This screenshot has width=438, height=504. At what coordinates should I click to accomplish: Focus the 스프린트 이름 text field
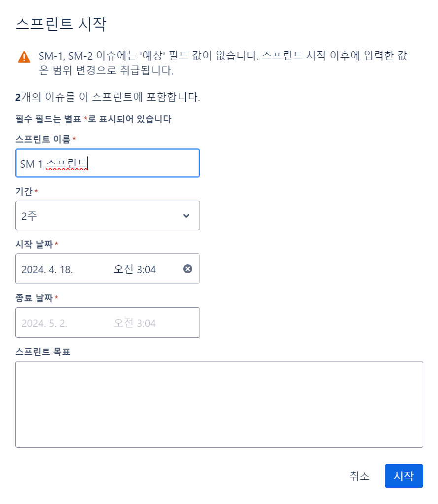[107, 163]
